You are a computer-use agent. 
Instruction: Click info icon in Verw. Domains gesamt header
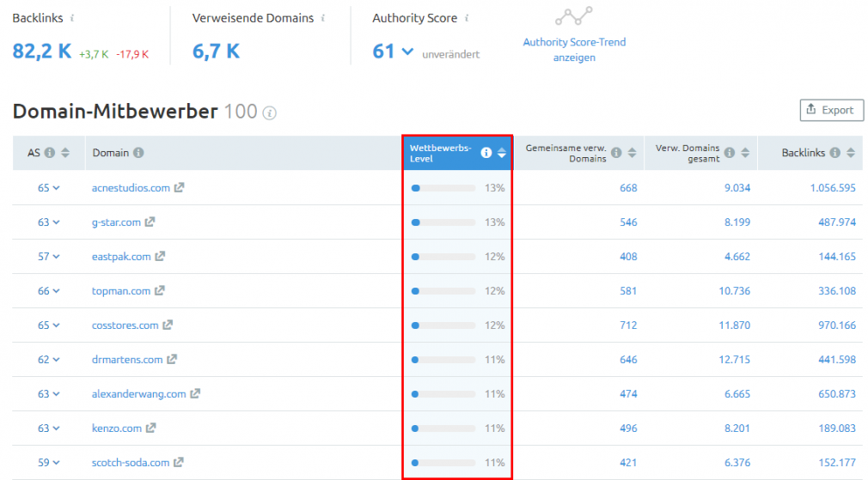pos(730,153)
